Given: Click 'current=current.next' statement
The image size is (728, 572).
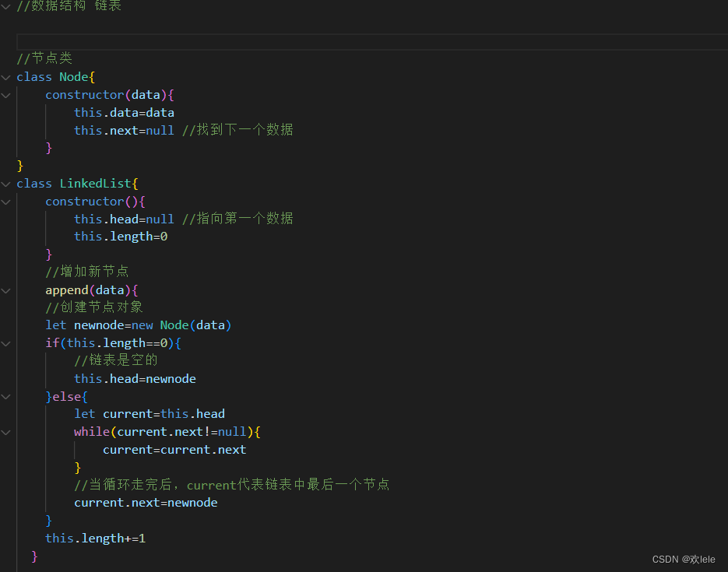Looking at the screenshot, I should tap(174, 450).
